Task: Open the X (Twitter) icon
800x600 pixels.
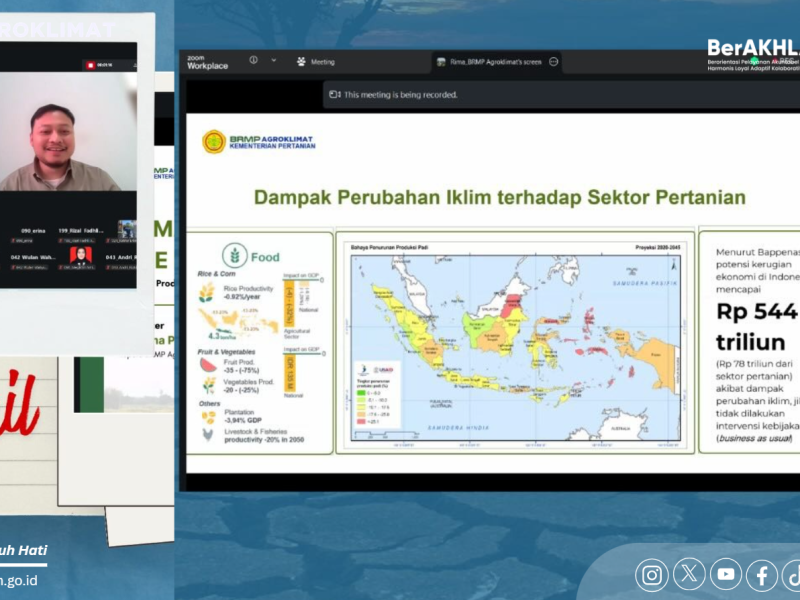Action: click(689, 574)
